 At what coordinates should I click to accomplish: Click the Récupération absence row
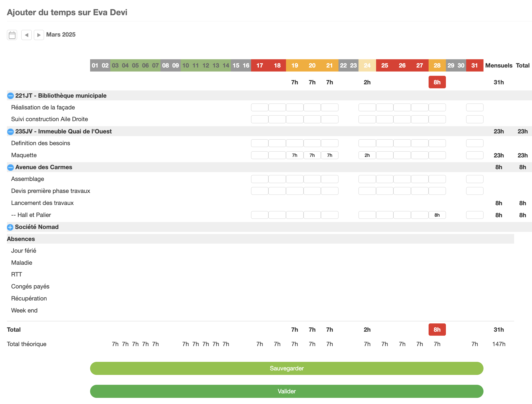point(29,299)
